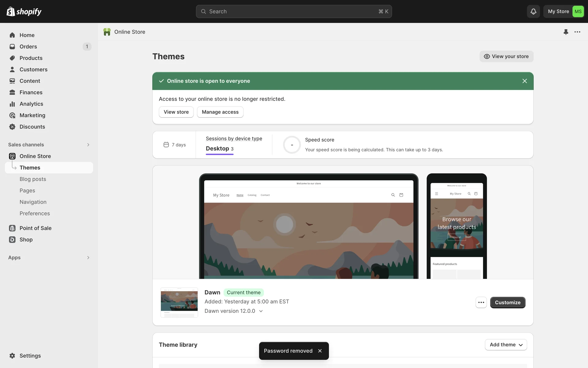
Task: Click the Customize button
Action: [507, 302]
